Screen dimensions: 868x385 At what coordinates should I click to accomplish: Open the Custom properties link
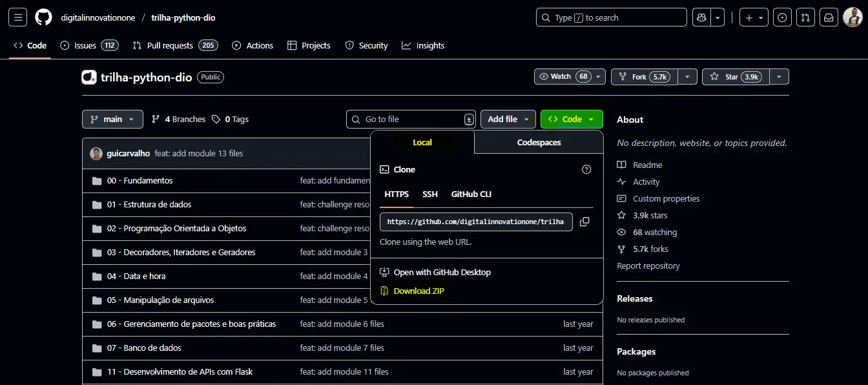[666, 199]
